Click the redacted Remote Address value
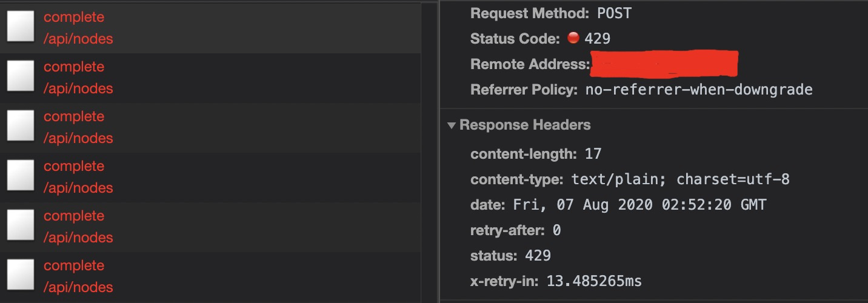868x303 pixels. [664, 64]
